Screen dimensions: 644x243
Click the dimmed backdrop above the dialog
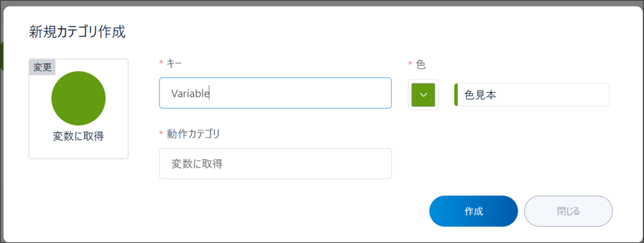coord(322,3)
